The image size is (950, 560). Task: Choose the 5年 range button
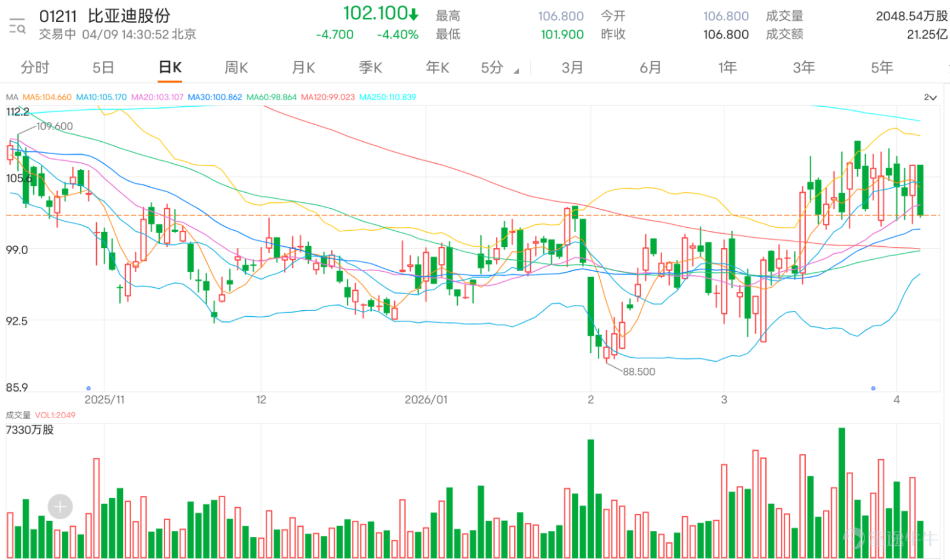click(x=882, y=68)
